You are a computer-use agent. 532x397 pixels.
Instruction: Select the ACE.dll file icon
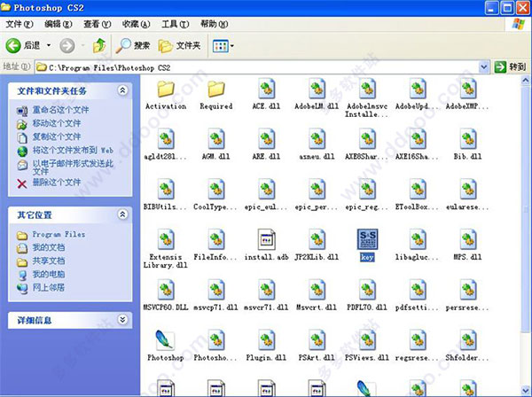[x=266, y=89]
